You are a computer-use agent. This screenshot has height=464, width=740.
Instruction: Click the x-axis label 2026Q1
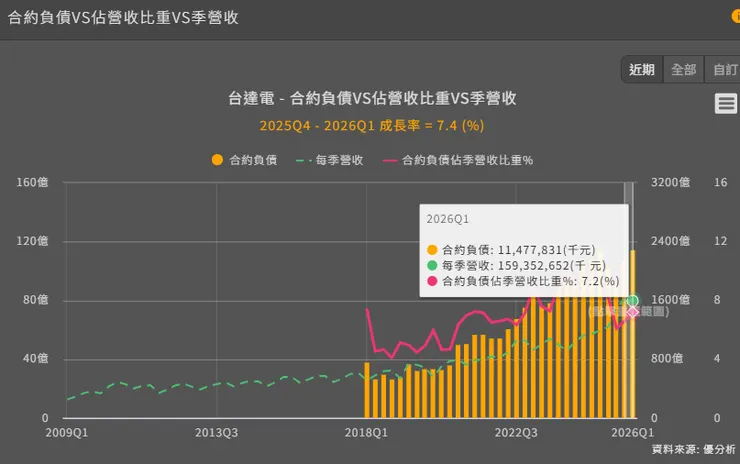click(632, 433)
